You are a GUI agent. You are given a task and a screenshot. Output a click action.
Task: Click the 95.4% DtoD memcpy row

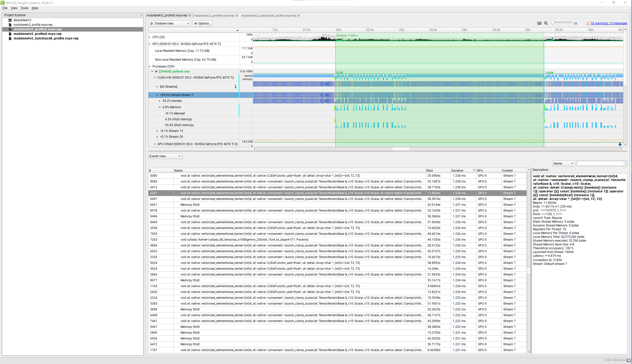point(194,125)
